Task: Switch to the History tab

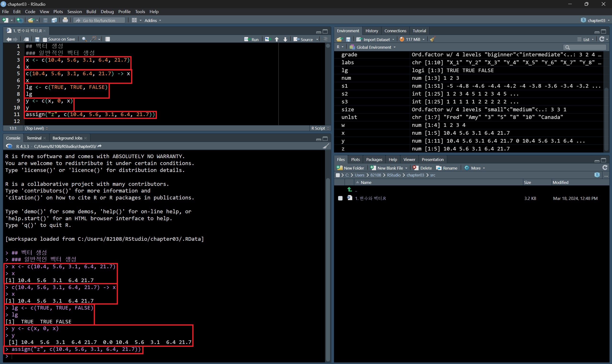Action: [372, 31]
